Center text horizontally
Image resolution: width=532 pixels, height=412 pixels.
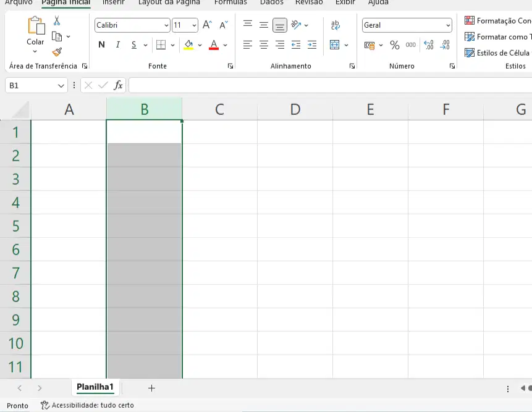(264, 44)
